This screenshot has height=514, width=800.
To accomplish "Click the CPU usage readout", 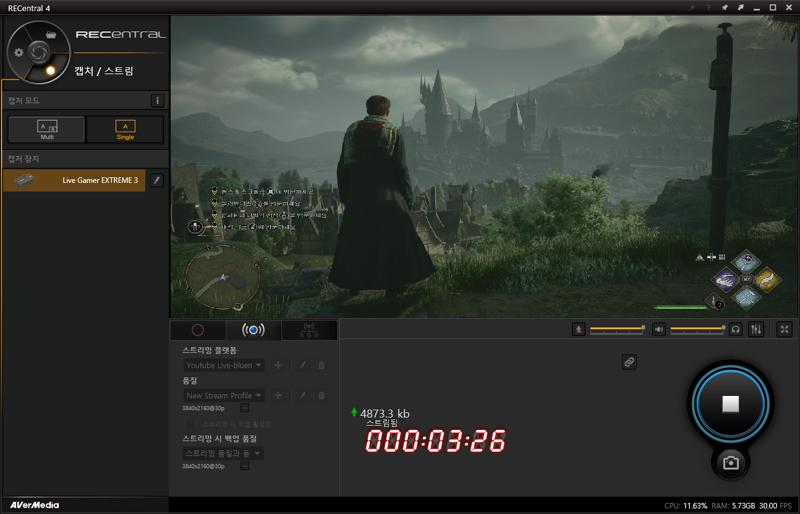I will [685, 506].
